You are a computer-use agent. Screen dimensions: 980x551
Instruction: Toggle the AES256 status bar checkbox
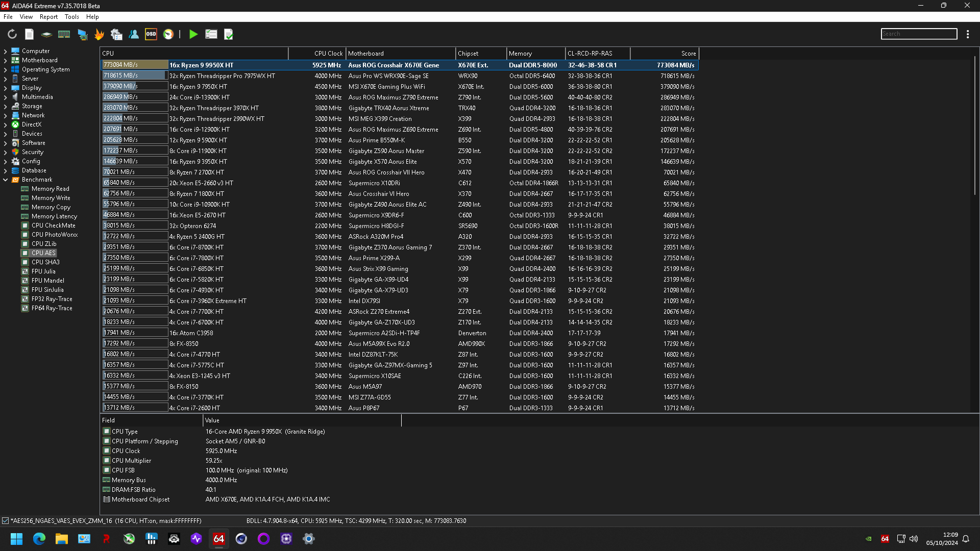[x=6, y=521]
